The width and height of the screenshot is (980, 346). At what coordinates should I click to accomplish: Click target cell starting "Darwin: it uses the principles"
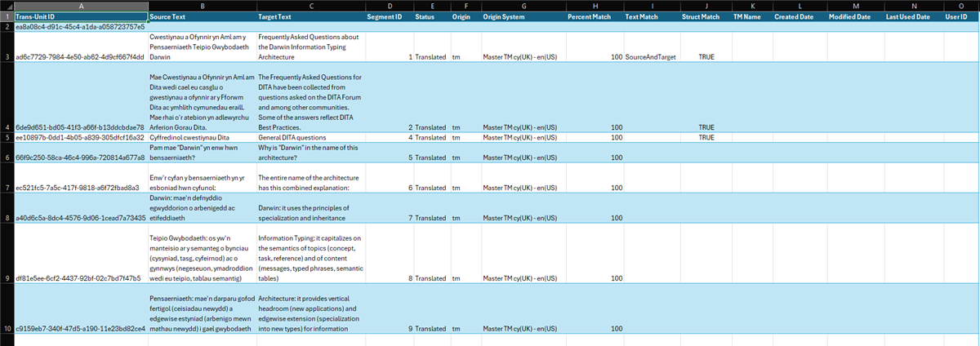310,209
